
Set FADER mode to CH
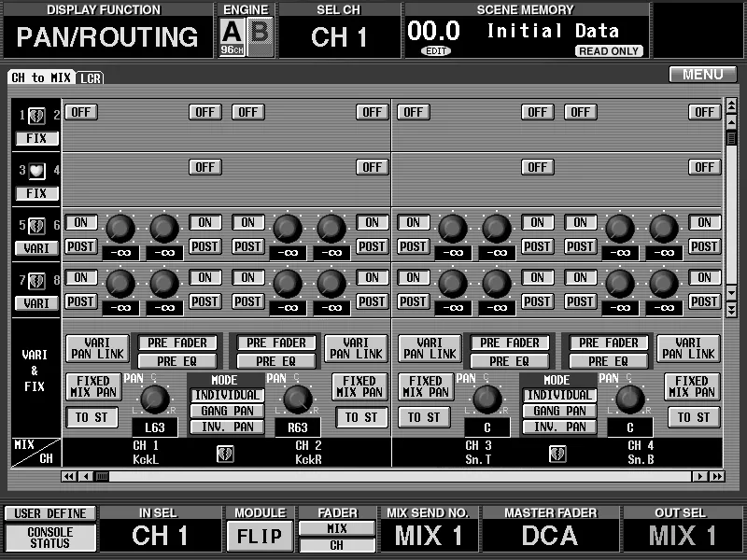point(337,545)
